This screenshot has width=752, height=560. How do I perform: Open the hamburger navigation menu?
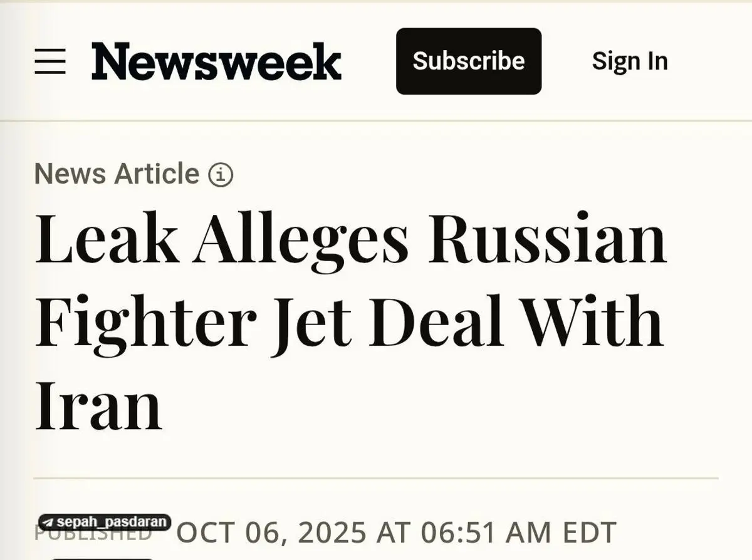(x=50, y=61)
